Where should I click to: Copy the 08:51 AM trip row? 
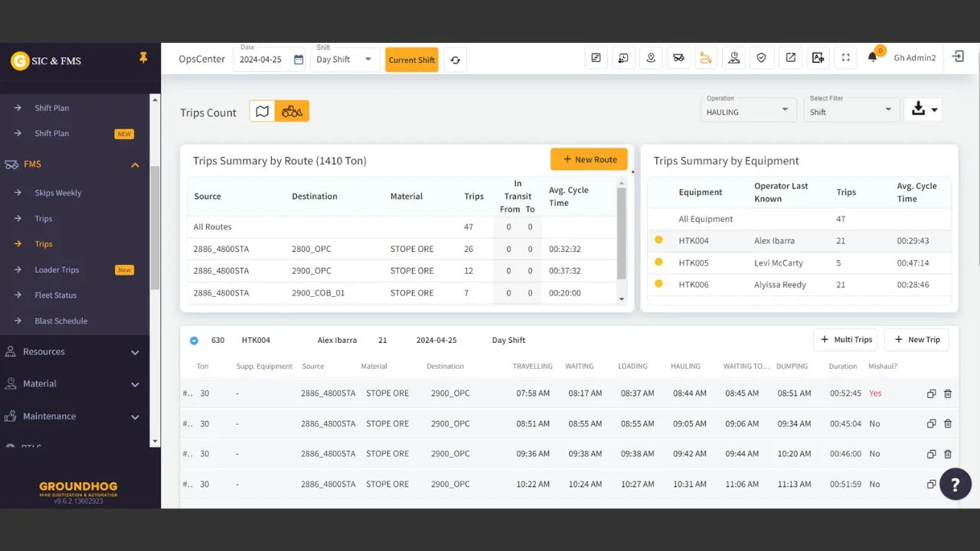click(931, 423)
